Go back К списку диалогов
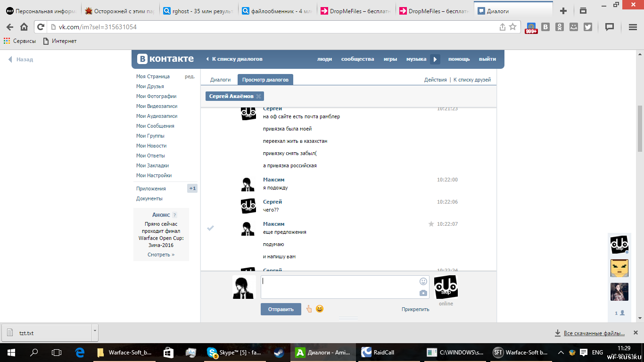644x362 pixels. point(234,59)
